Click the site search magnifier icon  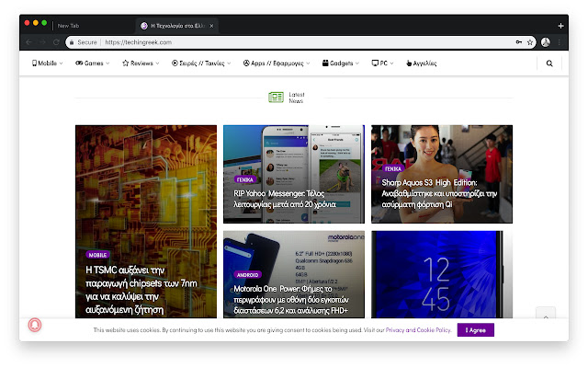click(x=549, y=63)
